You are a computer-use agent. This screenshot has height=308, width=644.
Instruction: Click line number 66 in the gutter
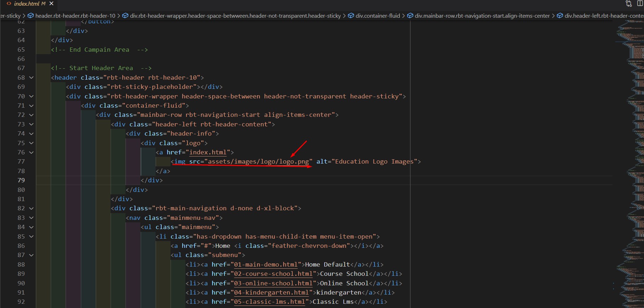click(x=21, y=59)
